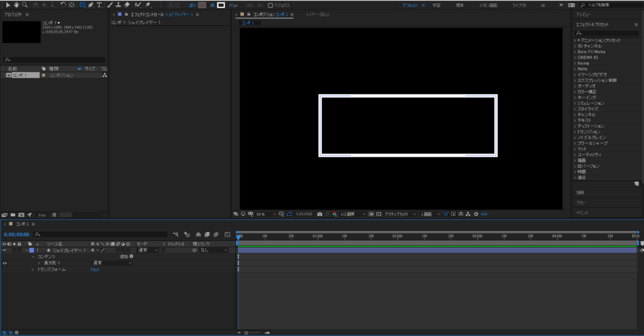Open Composition flowchart icon in viewer footer

coord(468,214)
